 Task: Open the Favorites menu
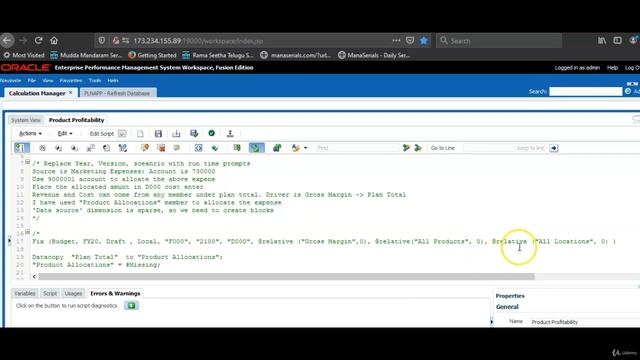[71, 80]
